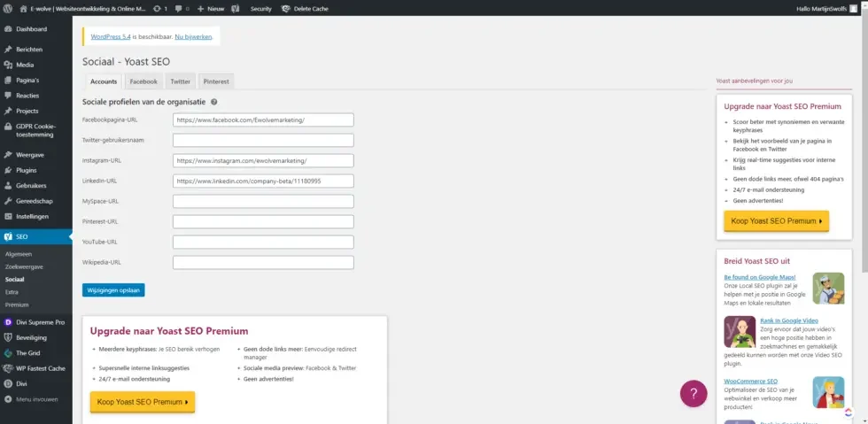Open the Rank in Google Video link

789,320
